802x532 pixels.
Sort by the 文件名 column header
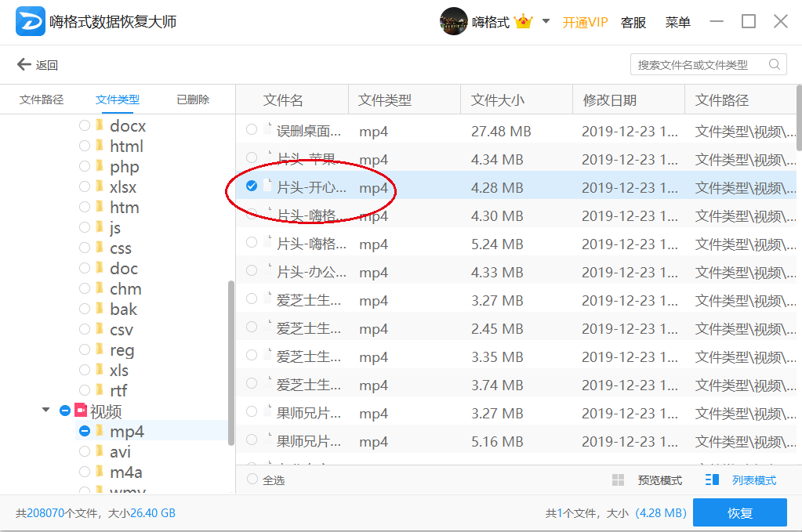(x=283, y=100)
